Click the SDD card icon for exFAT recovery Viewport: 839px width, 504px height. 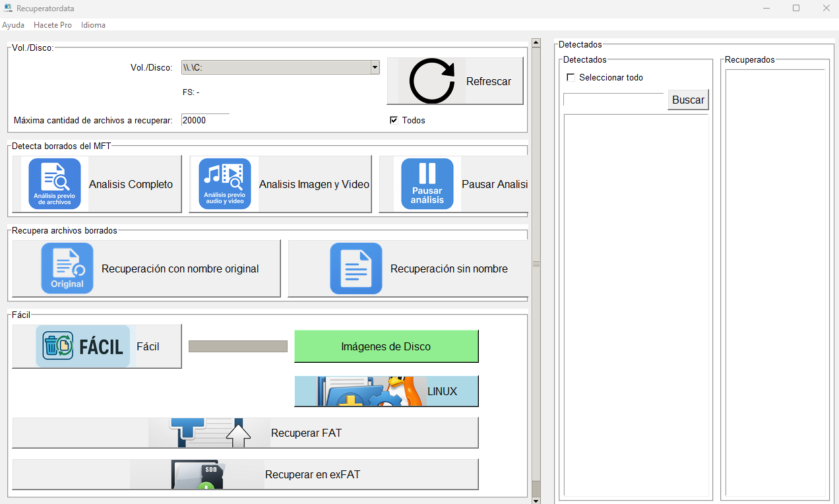[x=197, y=474]
